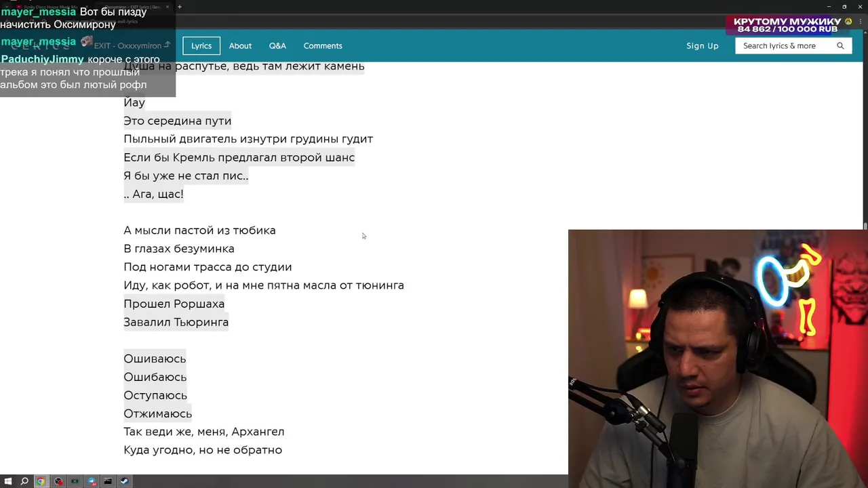This screenshot has width=868, height=488.
Task: Open the Windows Start menu
Action: [7, 481]
